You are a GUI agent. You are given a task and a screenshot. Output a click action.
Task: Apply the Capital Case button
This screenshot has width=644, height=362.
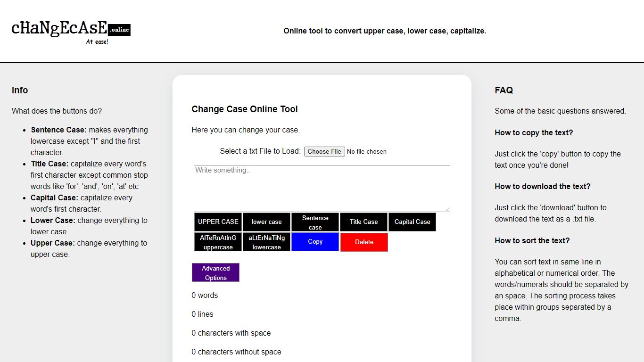tap(412, 222)
